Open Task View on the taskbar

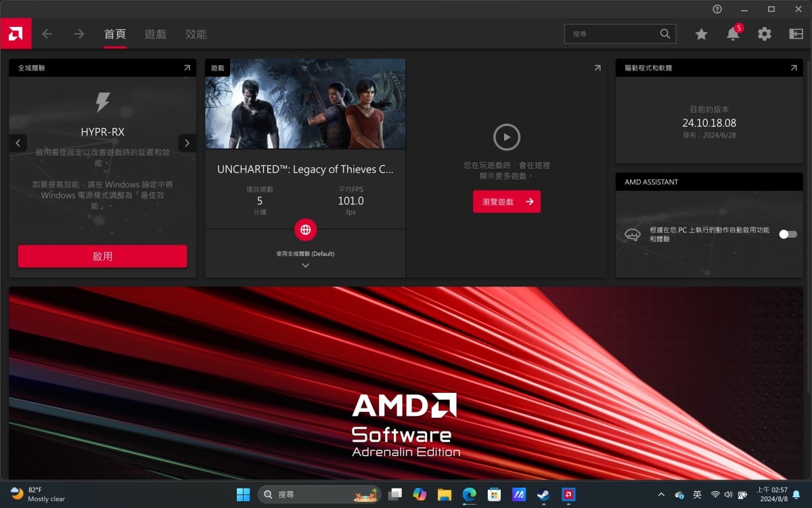[x=395, y=494]
